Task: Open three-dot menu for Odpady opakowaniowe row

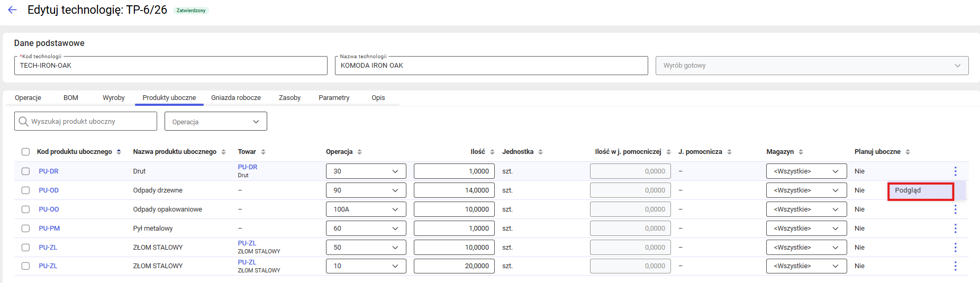Action: 955,209
